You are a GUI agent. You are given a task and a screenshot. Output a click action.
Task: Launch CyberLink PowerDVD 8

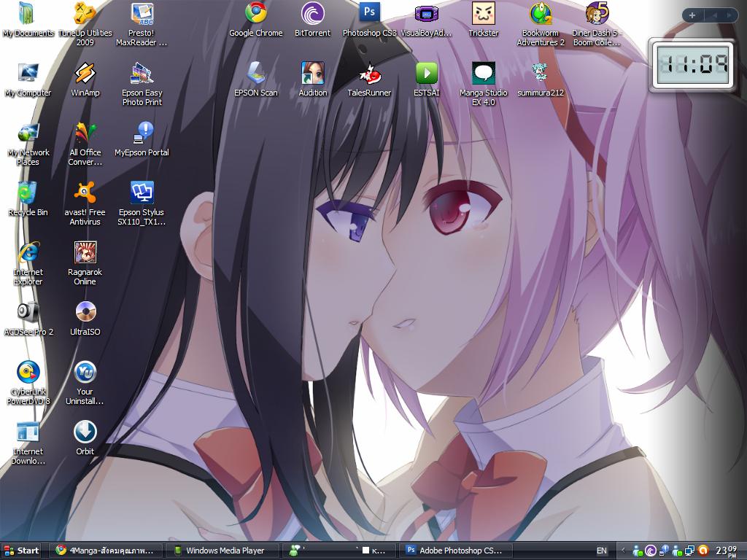pyautogui.click(x=28, y=383)
